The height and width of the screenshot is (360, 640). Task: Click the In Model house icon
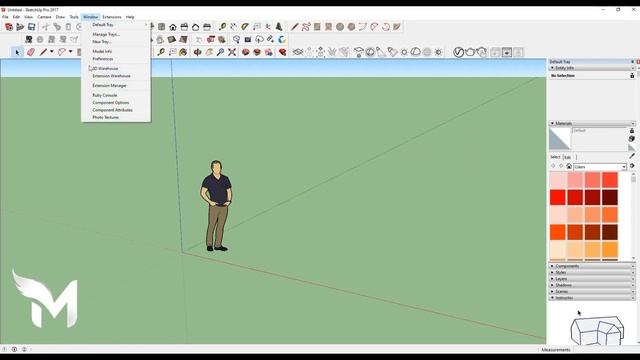pyautogui.click(x=569, y=166)
